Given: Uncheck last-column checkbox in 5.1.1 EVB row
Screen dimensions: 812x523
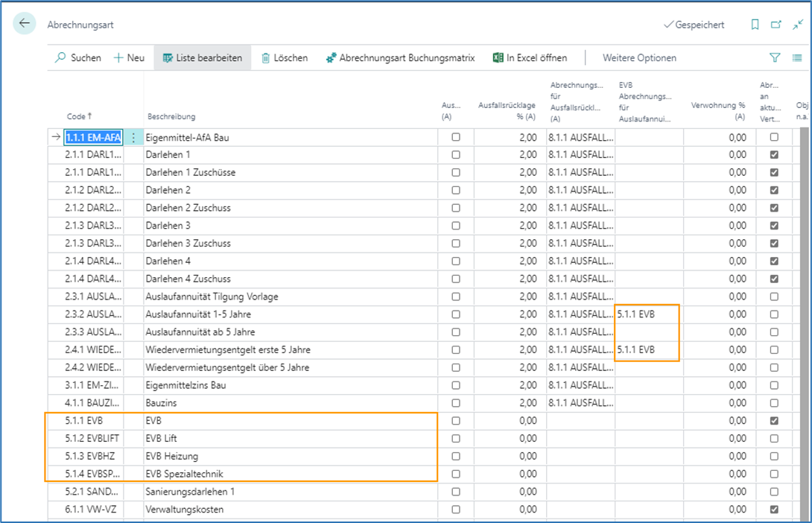Looking at the screenshot, I should (x=774, y=421).
